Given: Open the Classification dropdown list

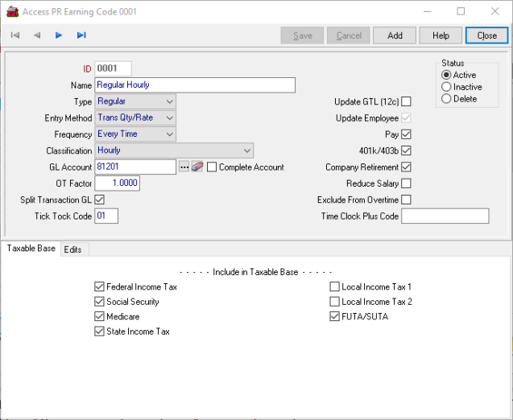Looking at the screenshot, I should click(246, 150).
